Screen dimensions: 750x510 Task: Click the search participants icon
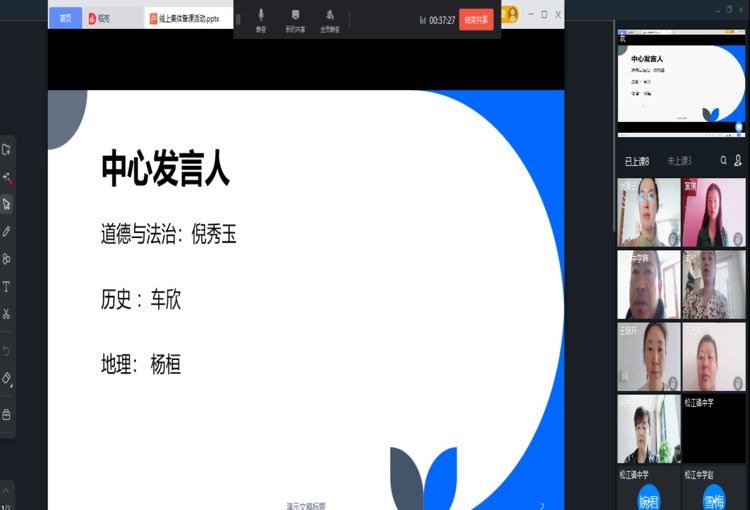(724, 160)
